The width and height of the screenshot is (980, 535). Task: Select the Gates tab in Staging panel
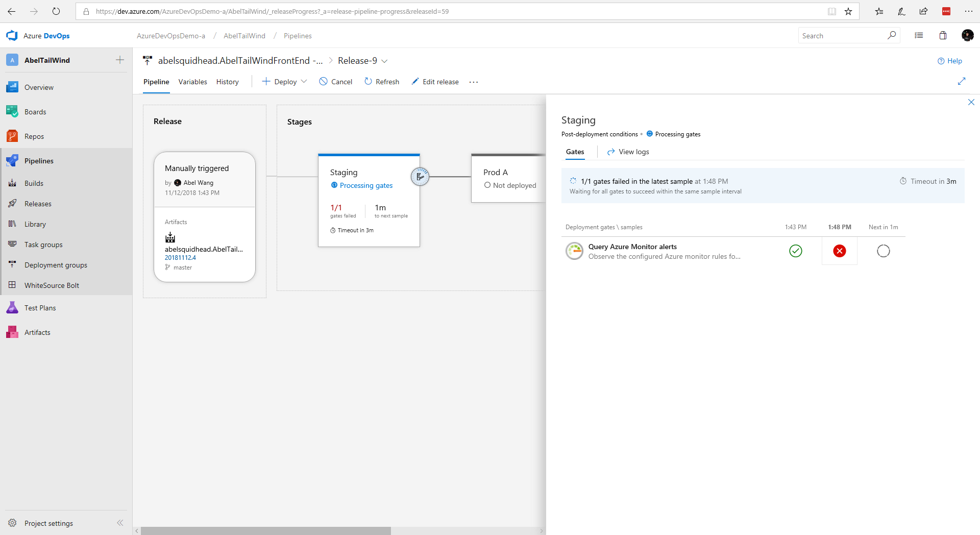pyautogui.click(x=575, y=152)
